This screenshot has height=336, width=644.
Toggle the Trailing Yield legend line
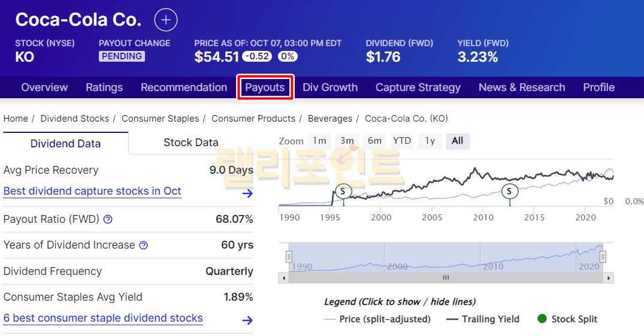tap(483, 319)
